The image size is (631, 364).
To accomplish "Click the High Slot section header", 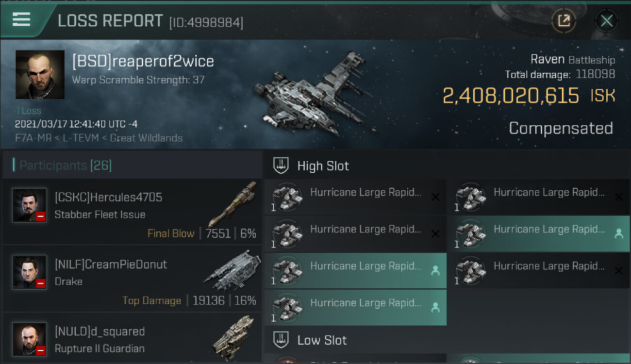I will [x=323, y=166].
